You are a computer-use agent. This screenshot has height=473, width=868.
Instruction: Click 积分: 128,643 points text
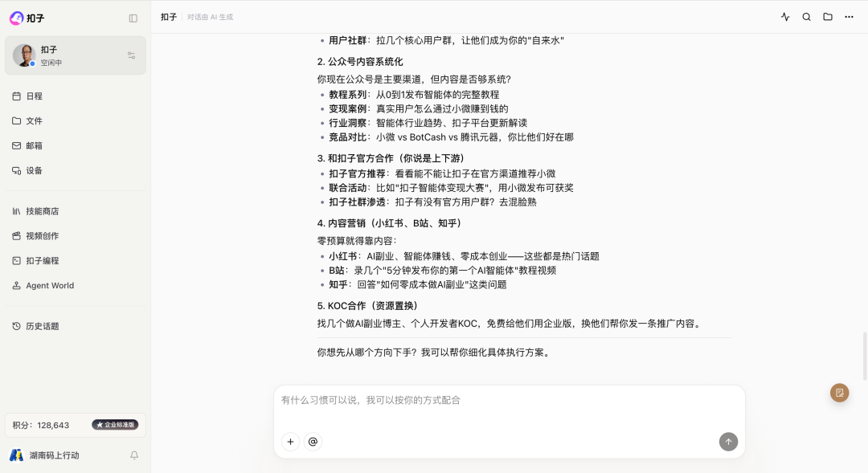pos(41,426)
